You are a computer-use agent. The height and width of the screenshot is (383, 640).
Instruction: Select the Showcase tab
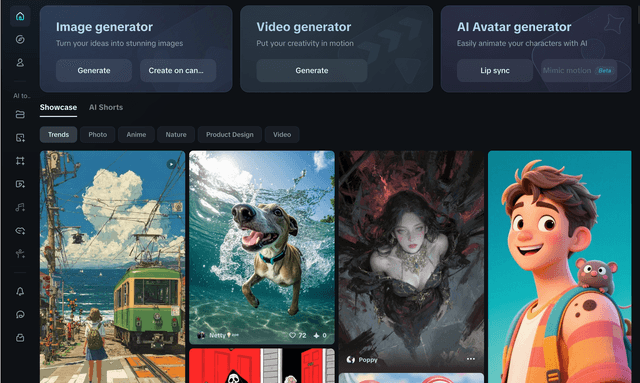tap(58, 107)
